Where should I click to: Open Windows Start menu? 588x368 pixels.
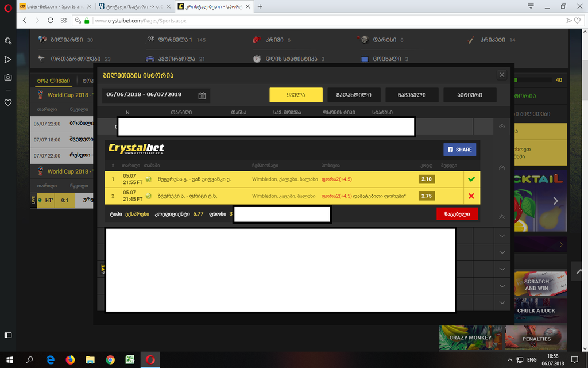[x=10, y=360]
